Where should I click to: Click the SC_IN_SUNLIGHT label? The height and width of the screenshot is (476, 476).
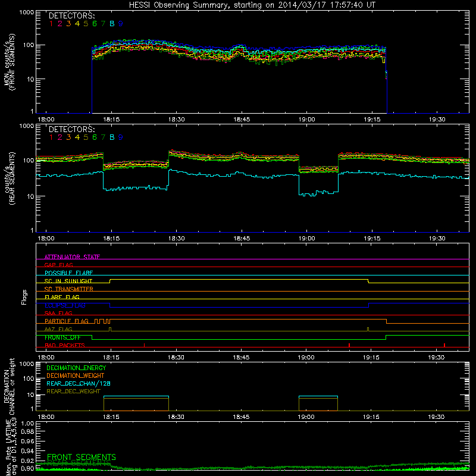tap(68, 281)
